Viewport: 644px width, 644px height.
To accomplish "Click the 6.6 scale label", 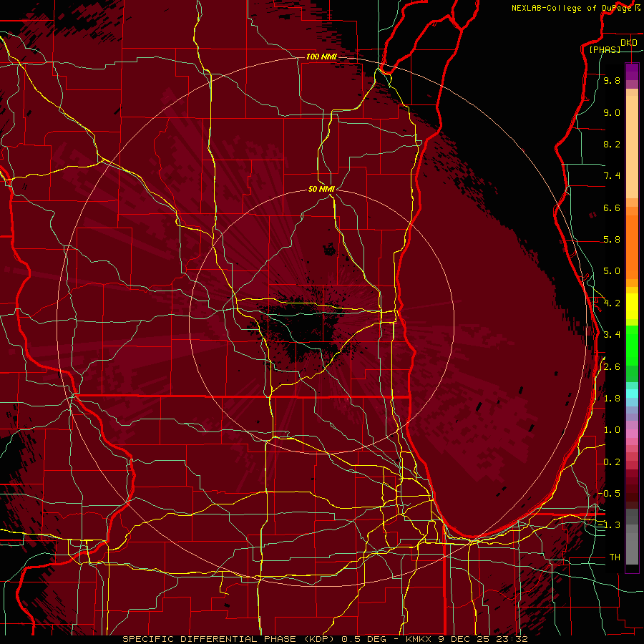I will tap(612, 208).
